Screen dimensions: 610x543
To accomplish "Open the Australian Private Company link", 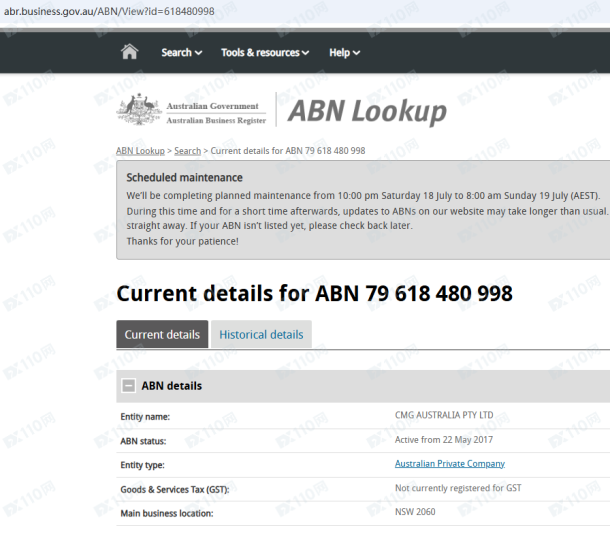I will [x=450, y=464].
